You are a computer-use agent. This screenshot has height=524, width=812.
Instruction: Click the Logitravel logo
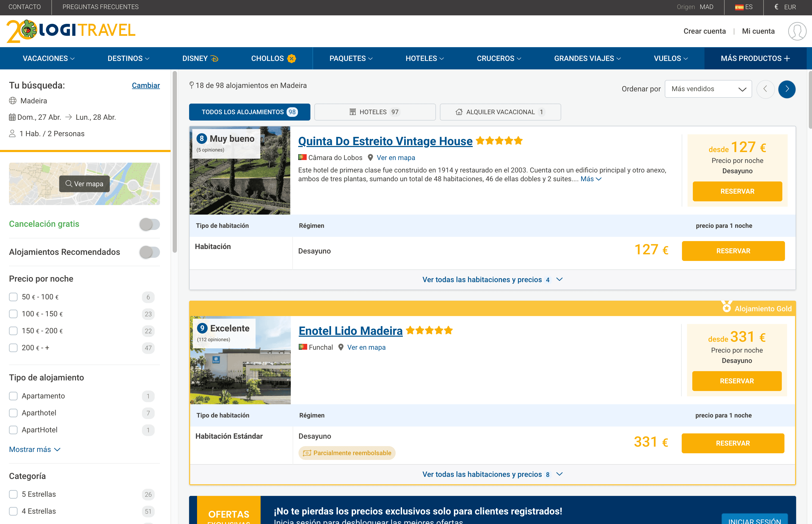(71, 31)
